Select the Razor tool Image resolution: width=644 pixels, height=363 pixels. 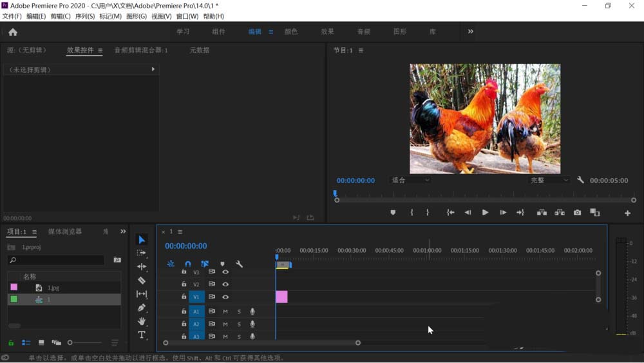[x=142, y=280]
